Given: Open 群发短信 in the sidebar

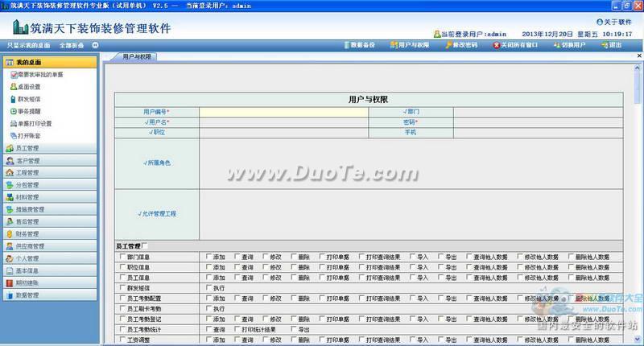Looking at the screenshot, I should click(26, 99).
